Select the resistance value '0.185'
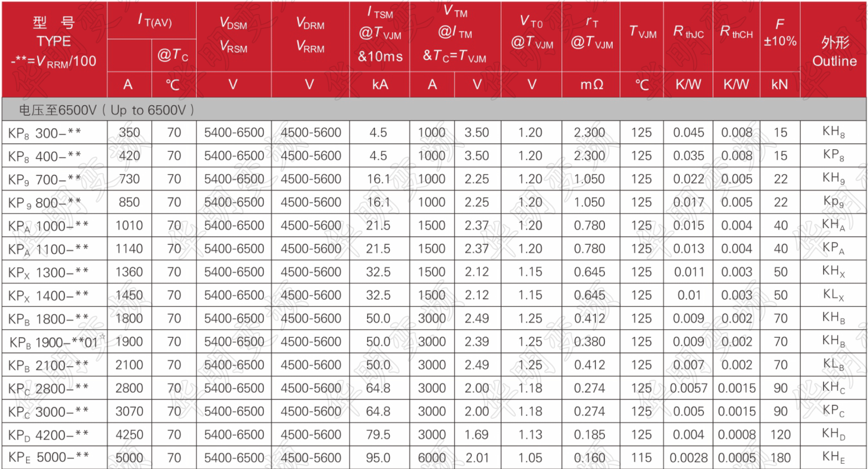 (590, 435)
